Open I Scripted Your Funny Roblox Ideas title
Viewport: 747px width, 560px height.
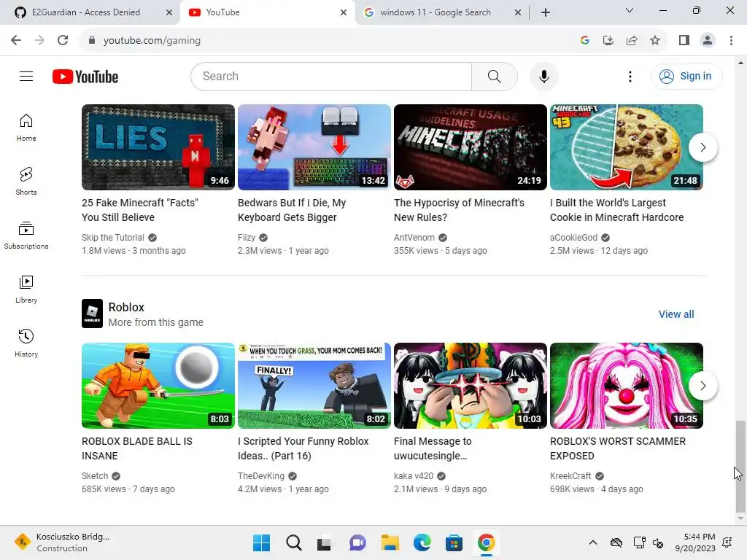pyautogui.click(x=303, y=448)
